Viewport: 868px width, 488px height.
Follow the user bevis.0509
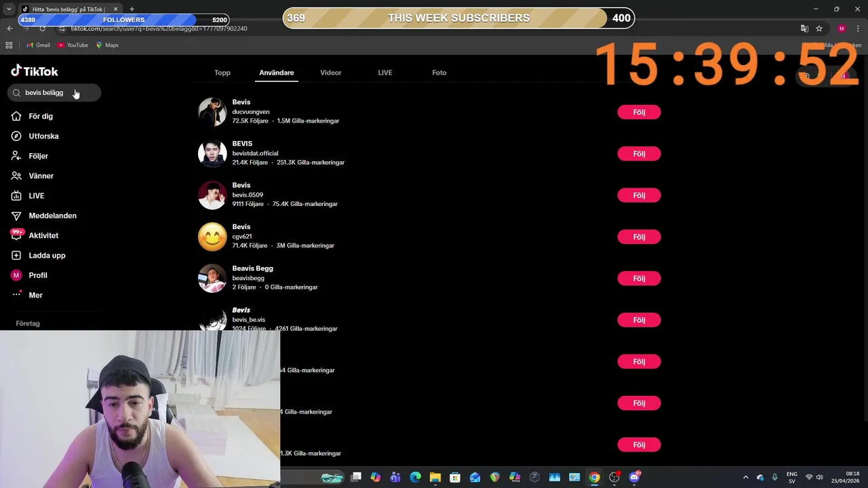[x=639, y=195]
